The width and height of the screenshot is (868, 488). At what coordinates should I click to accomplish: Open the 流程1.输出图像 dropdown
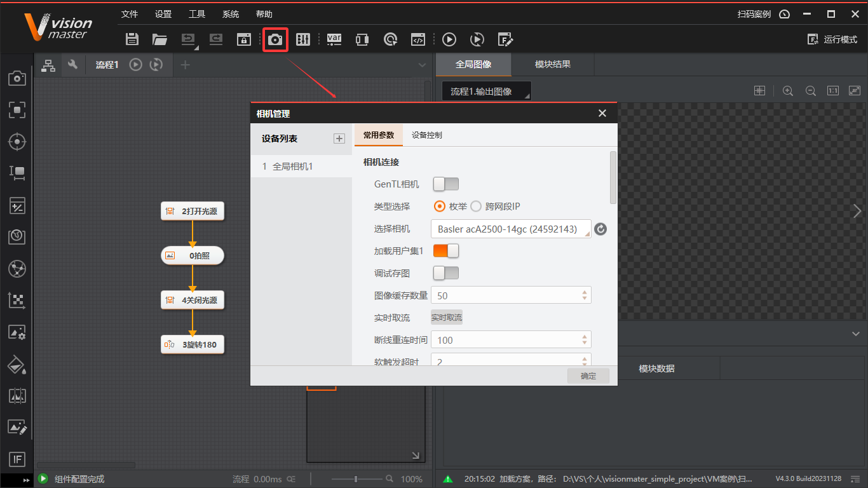[487, 91]
